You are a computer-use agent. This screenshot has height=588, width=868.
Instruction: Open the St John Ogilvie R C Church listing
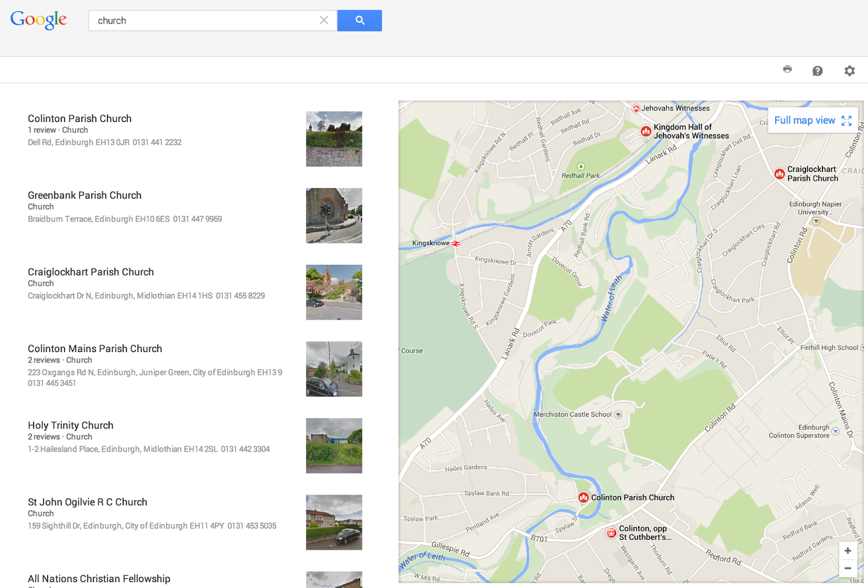point(87,502)
